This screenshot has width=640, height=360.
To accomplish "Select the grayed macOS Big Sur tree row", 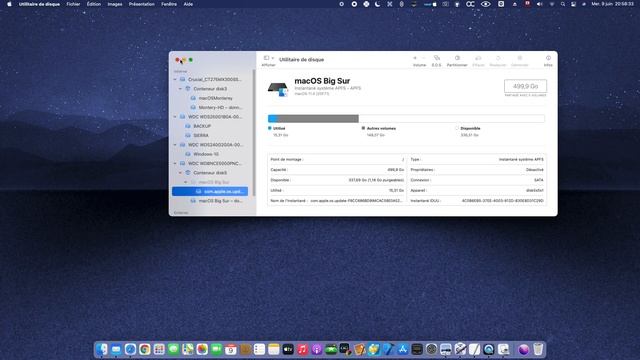I will (x=210, y=182).
